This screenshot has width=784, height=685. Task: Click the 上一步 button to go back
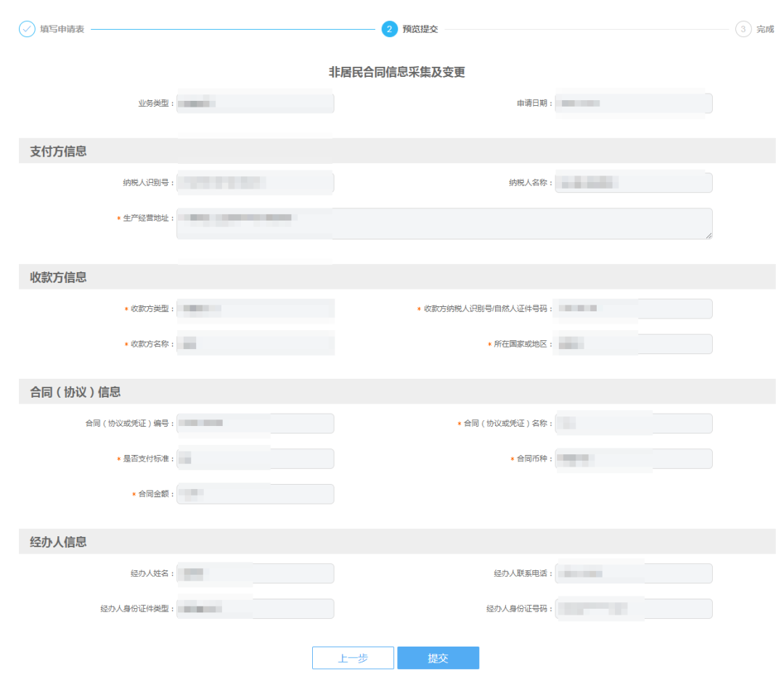(353, 657)
